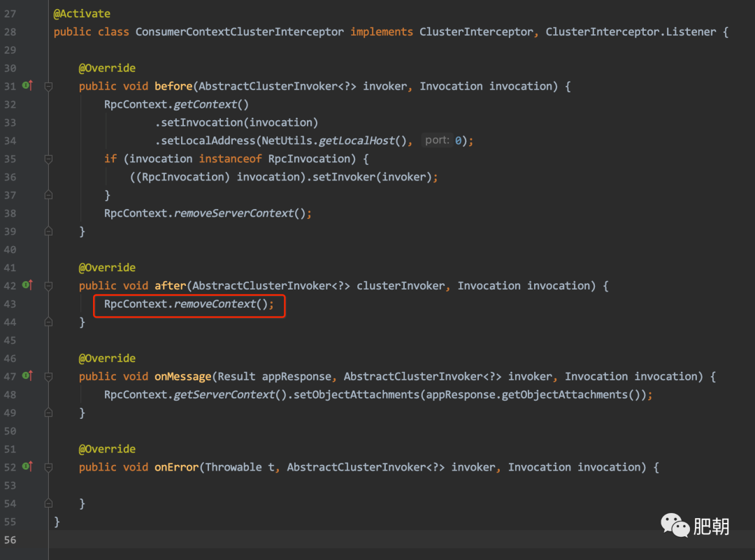The height and width of the screenshot is (560, 755).
Task: Collapse the onError method at line 52
Action: [49, 467]
